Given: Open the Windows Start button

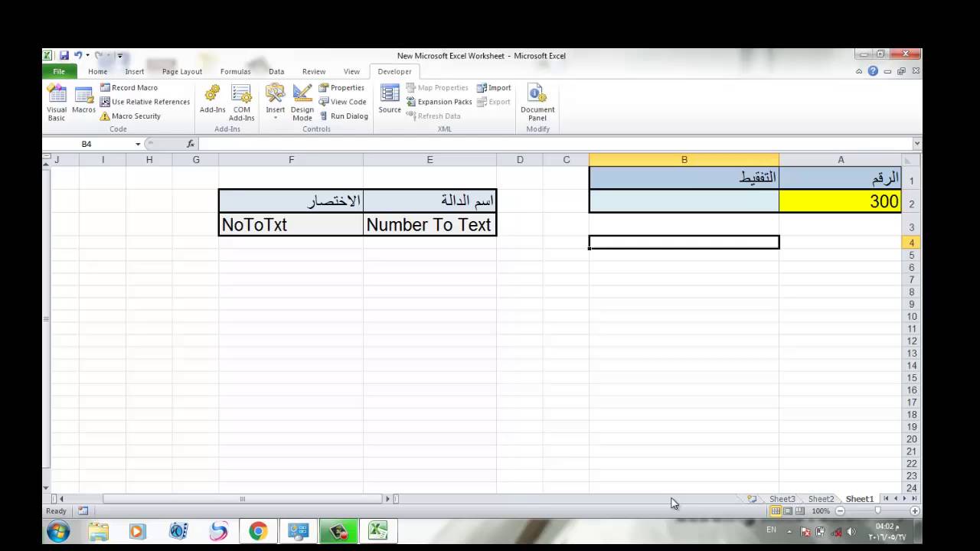Looking at the screenshot, I should [x=58, y=531].
